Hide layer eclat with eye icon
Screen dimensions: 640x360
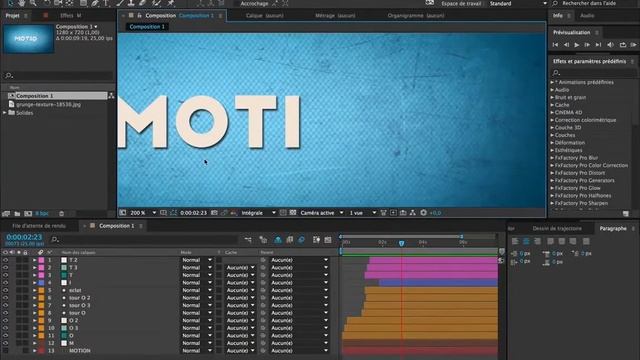coord(5,290)
